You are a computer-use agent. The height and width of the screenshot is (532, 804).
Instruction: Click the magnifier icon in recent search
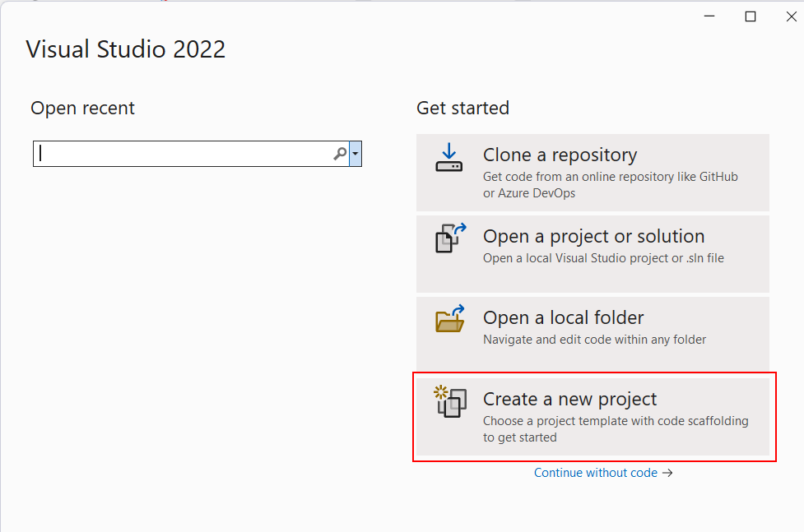click(x=340, y=154)
